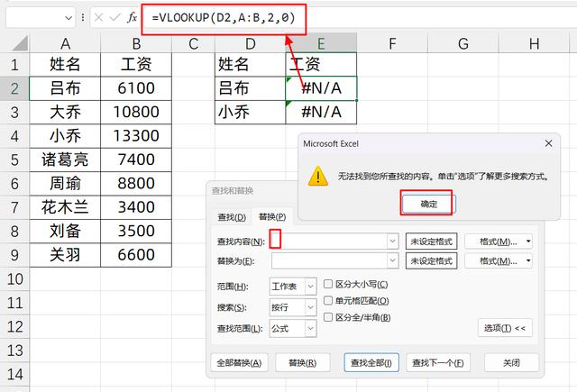Open the 格式 arrow menu for 查找内容
This screenshot has height=392, width=577.
pyautogui.click(x=528, y=242)
